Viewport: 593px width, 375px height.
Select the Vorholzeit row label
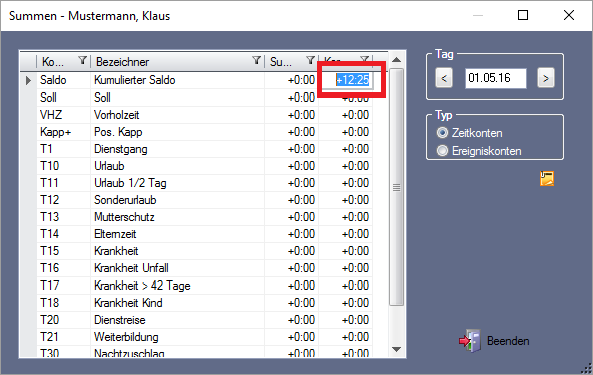point(116,115)
